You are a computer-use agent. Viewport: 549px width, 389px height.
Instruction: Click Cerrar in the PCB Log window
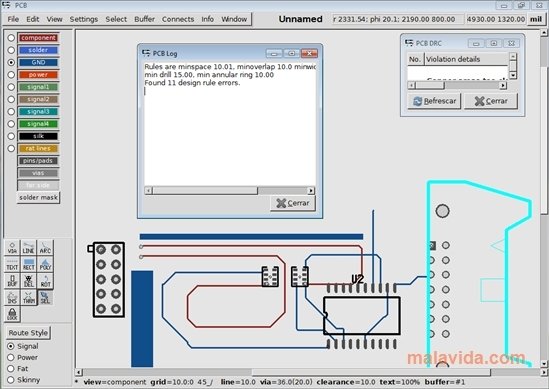click(293, 203)
